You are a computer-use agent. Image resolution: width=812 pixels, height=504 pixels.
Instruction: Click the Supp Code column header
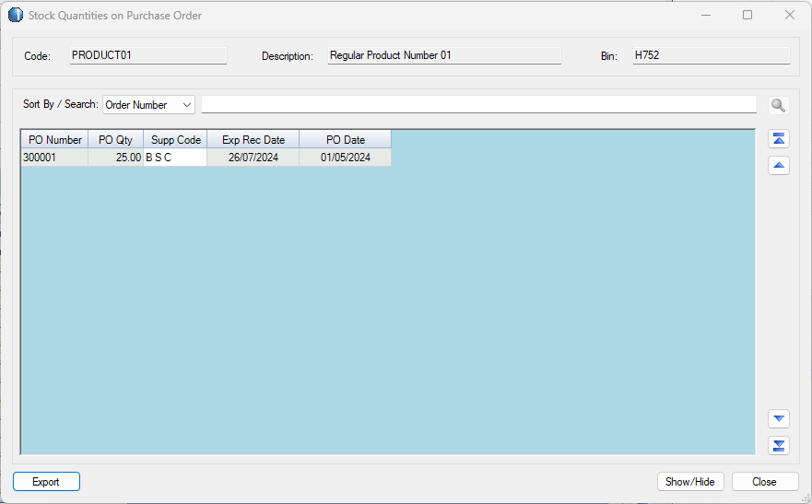coord(175,140)
